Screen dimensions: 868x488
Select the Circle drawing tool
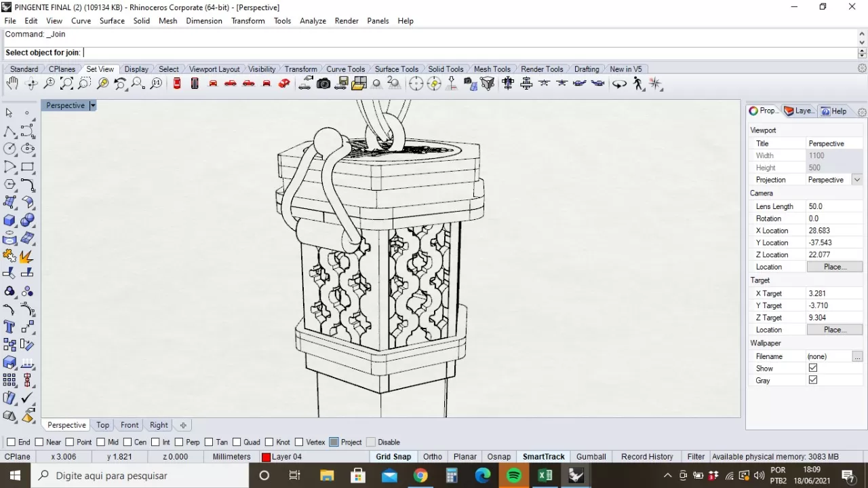[x=9, y=149]
